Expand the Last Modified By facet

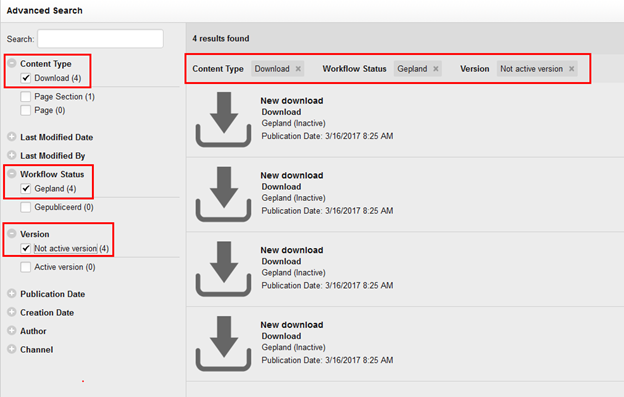(12, 155)
